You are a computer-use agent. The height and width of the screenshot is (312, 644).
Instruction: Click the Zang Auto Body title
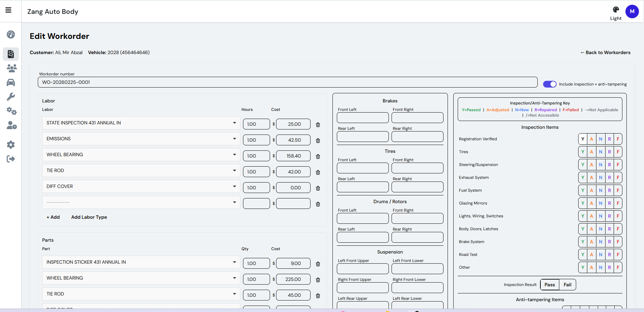coord(53,11)
